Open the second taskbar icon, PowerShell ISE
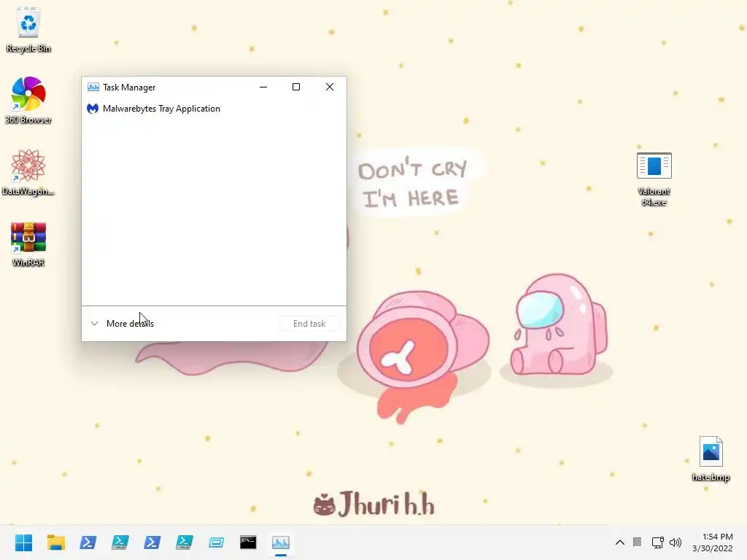The height and width of the screenshot is (560, 747). pos(120,542)
